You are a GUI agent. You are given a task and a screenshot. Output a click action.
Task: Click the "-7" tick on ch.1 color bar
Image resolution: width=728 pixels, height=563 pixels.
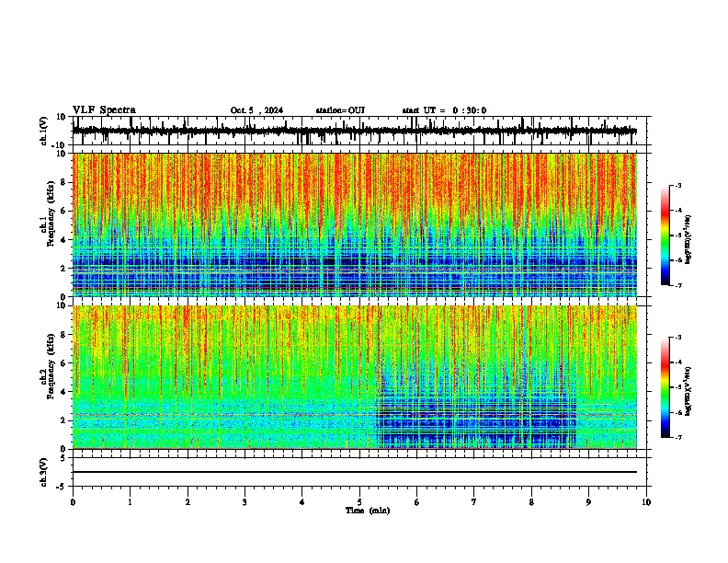point(678,285)
